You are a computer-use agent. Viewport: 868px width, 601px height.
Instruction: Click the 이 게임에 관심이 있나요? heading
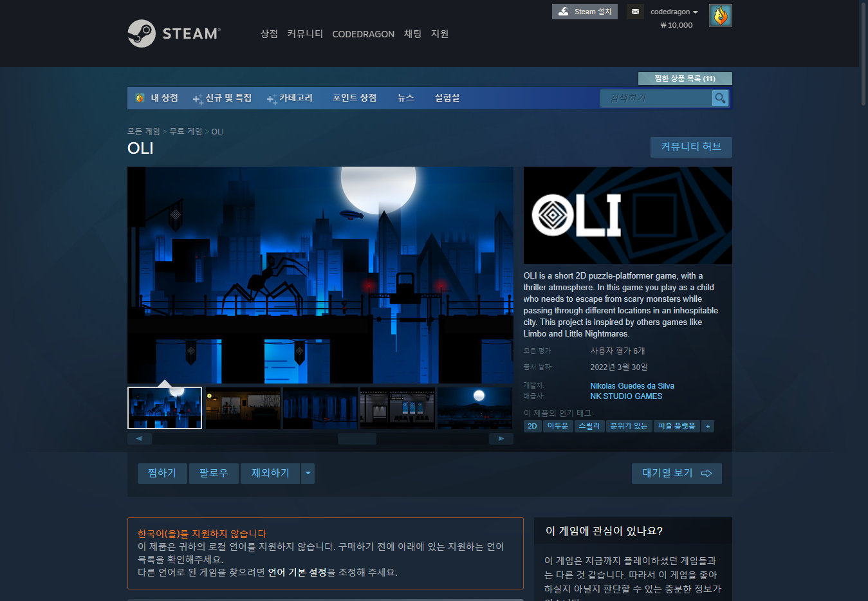tap(604, 531)
